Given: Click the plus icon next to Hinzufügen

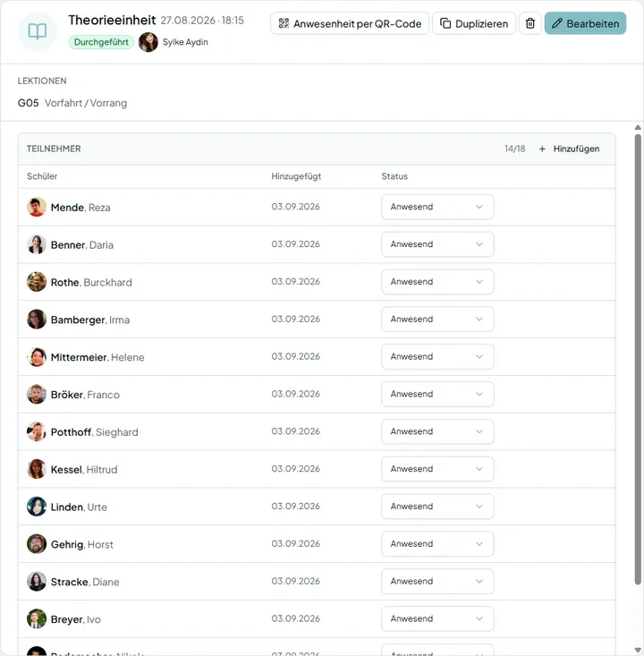Looking at the screenshot, I should click(x=542, y=149).
